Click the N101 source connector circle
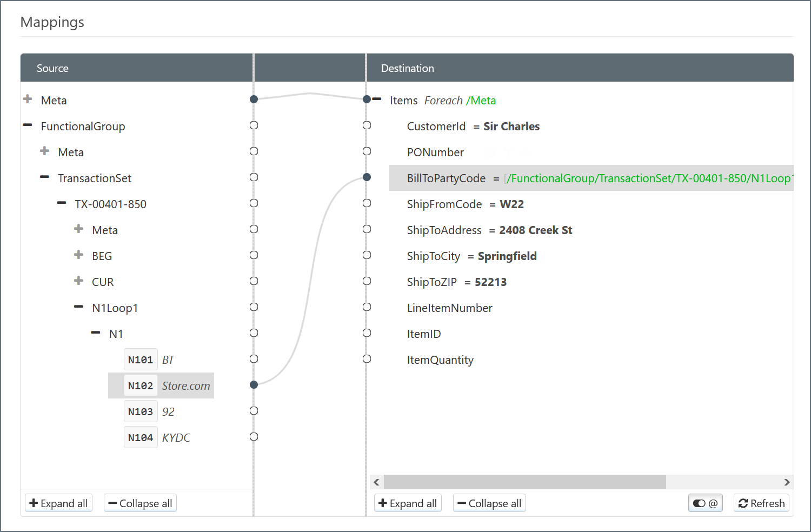The width and height of the screenshot is (811, 532). click(x=254, y=358)
